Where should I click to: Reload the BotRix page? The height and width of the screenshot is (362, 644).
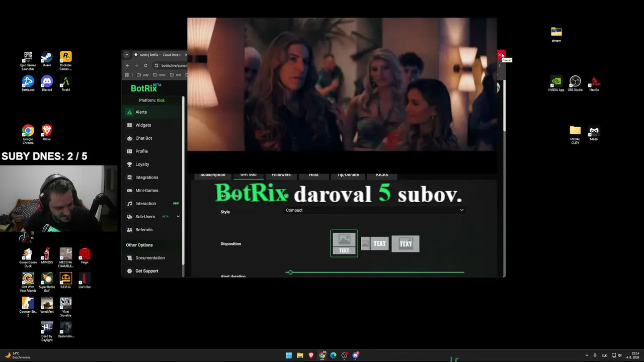pyautogui.click(x=145, y=65)
